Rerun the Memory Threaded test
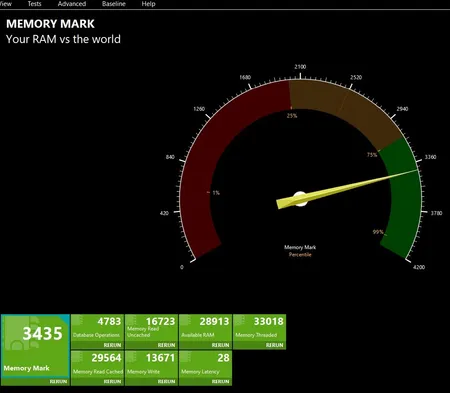 pyautogui.click(x=274, y=345)
